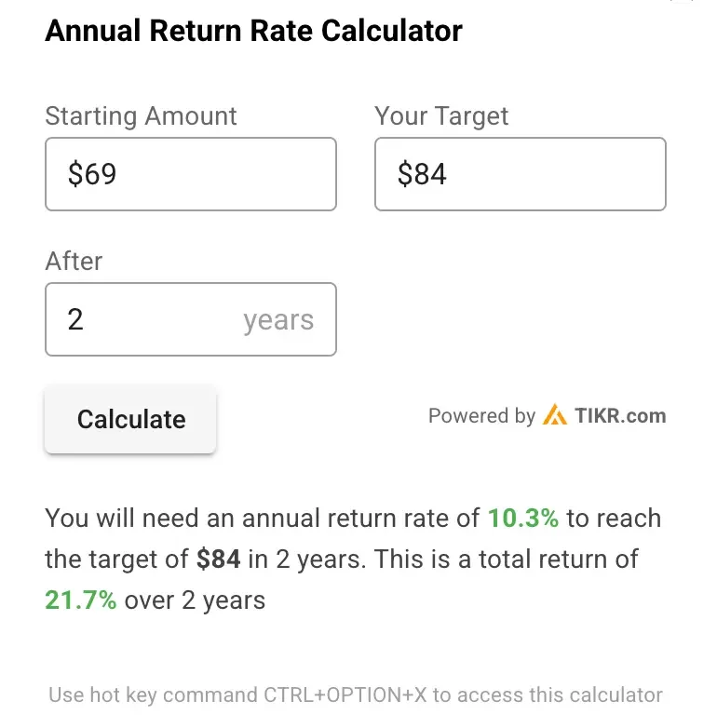Click the bold $84 target in result
This screenshot has width=717, height=728.
[x=218, y=559]
